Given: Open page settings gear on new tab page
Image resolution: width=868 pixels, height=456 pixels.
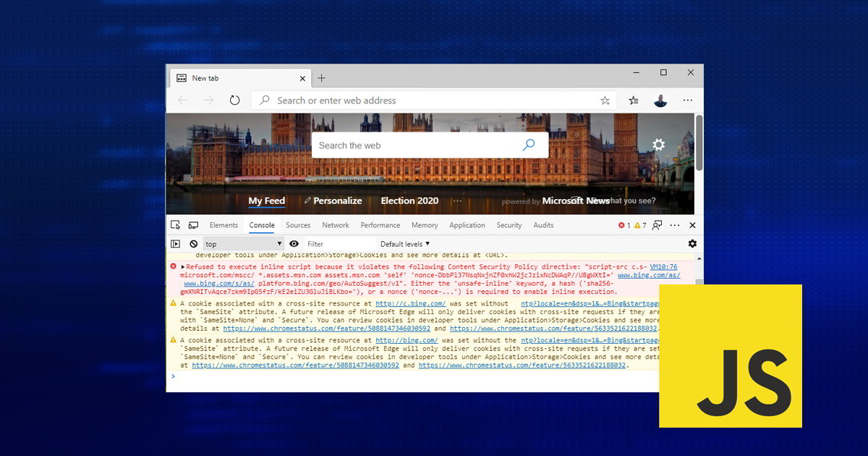Looking at the screenshot, I should pyautogui.click(x=658, y=145).
